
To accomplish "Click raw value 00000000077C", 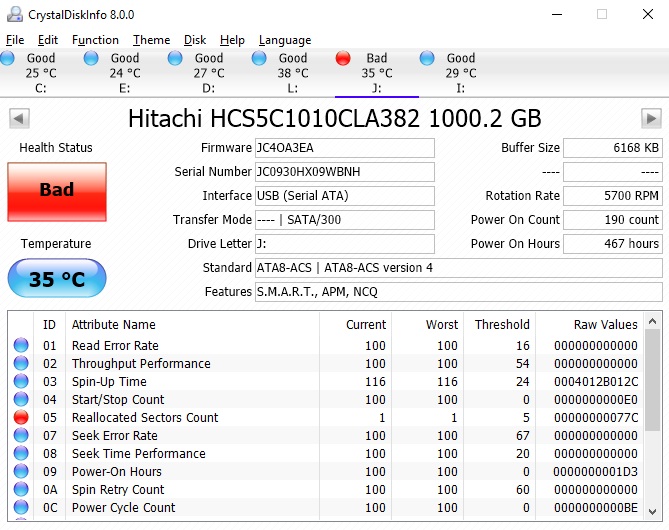I will 596,417.
